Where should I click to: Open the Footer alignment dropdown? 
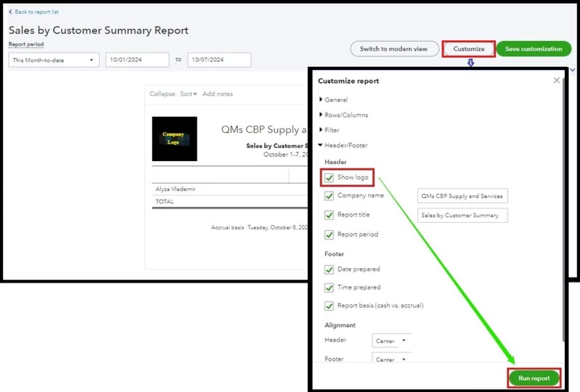(391, 358)
